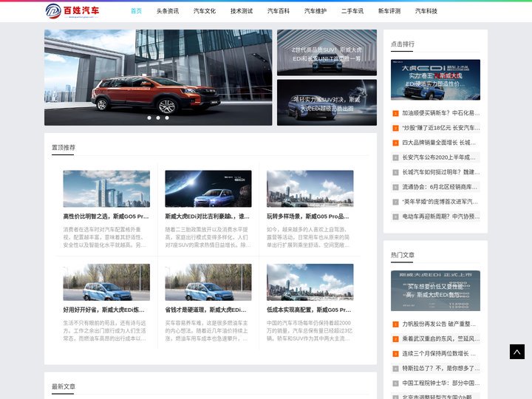Click the back-to-top arrow button
Screen dimensions: 532x399
click(x=517, y=352)
